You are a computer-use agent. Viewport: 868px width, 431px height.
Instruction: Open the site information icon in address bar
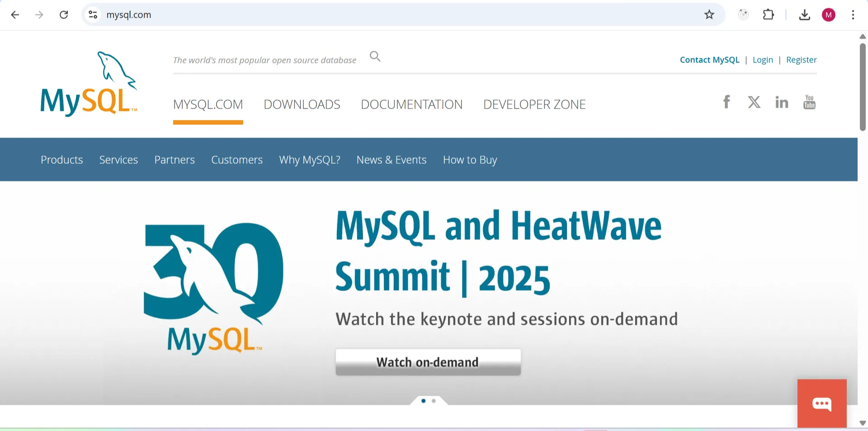tap(93, 15)
